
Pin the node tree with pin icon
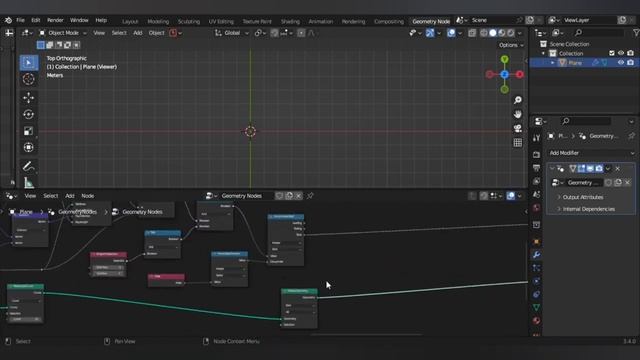click(310, 196)
